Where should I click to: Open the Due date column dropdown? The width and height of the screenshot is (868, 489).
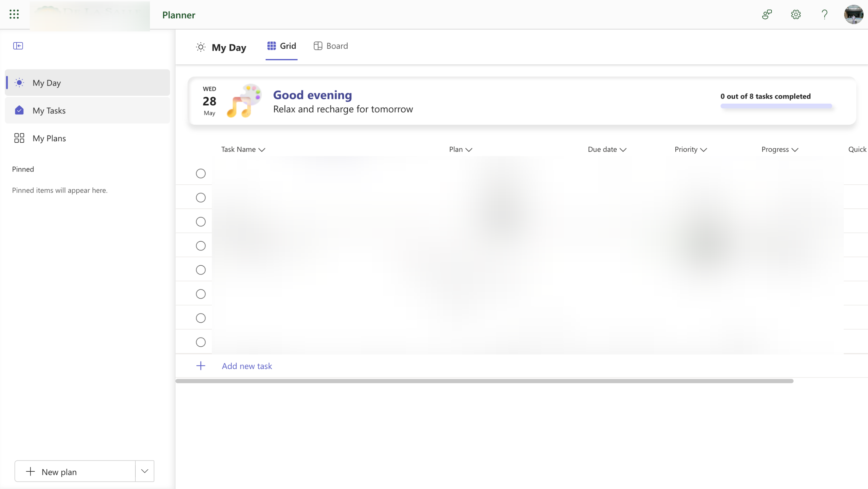tap(623, 150)
